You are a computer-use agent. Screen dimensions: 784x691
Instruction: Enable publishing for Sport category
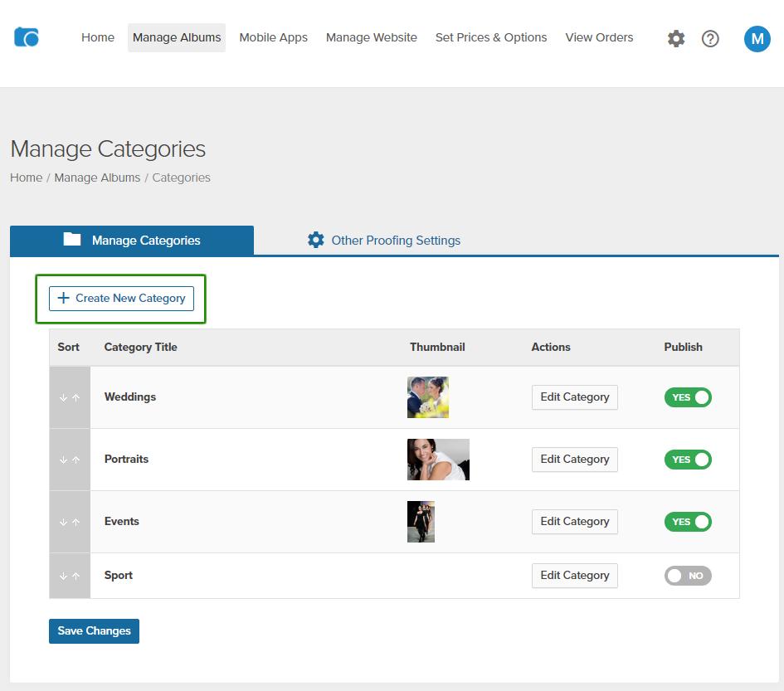coord(688,576)
